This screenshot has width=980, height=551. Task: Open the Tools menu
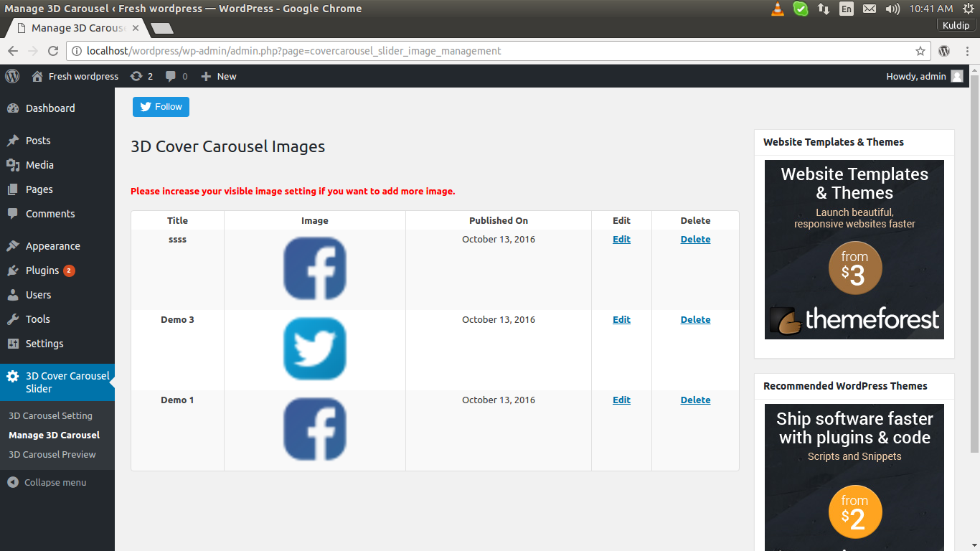coord(38,319)
